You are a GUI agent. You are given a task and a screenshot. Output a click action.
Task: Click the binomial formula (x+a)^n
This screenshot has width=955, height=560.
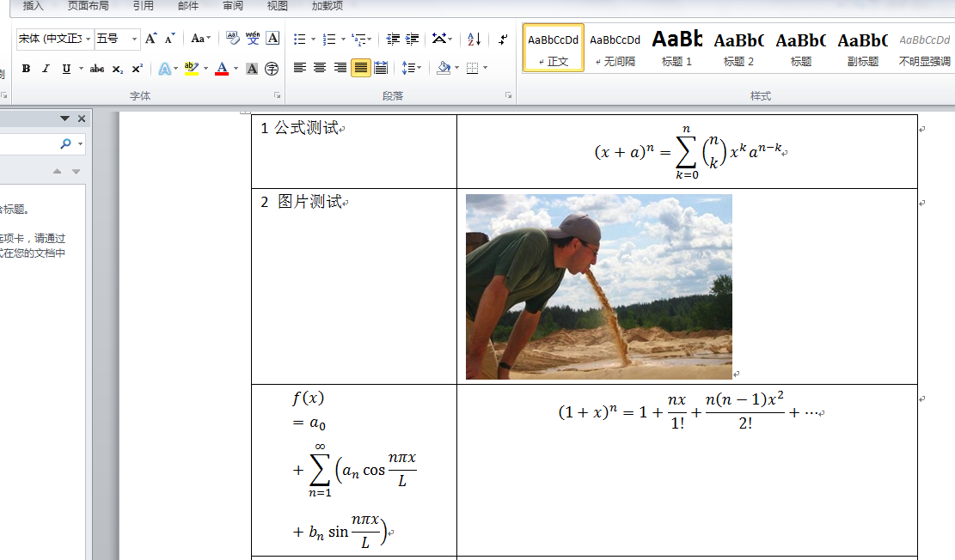tap(689, 151)
